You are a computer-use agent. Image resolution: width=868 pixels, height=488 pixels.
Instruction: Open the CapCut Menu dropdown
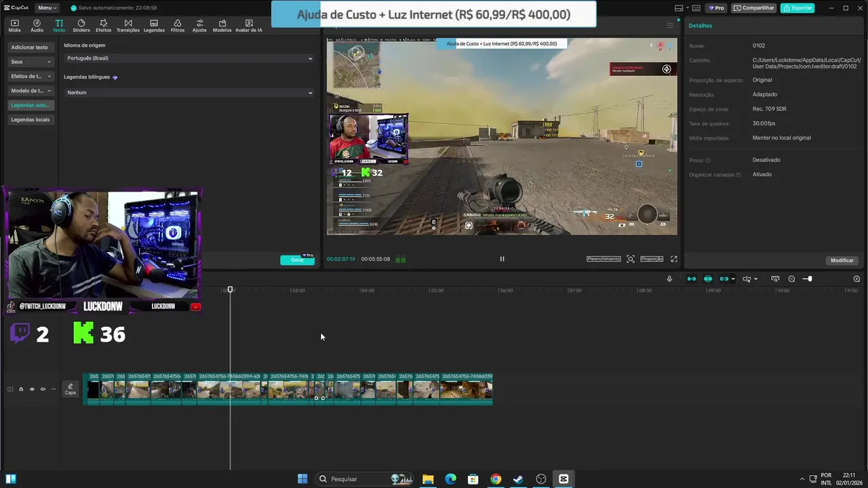[47, 8]
